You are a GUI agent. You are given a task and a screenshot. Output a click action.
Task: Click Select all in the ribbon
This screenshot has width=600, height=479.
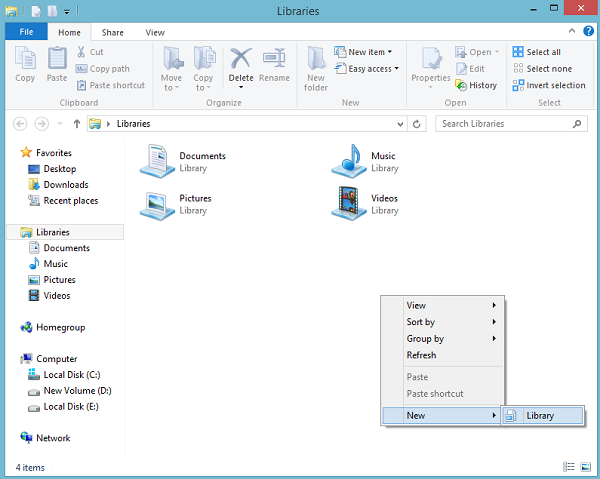[536, 52]
